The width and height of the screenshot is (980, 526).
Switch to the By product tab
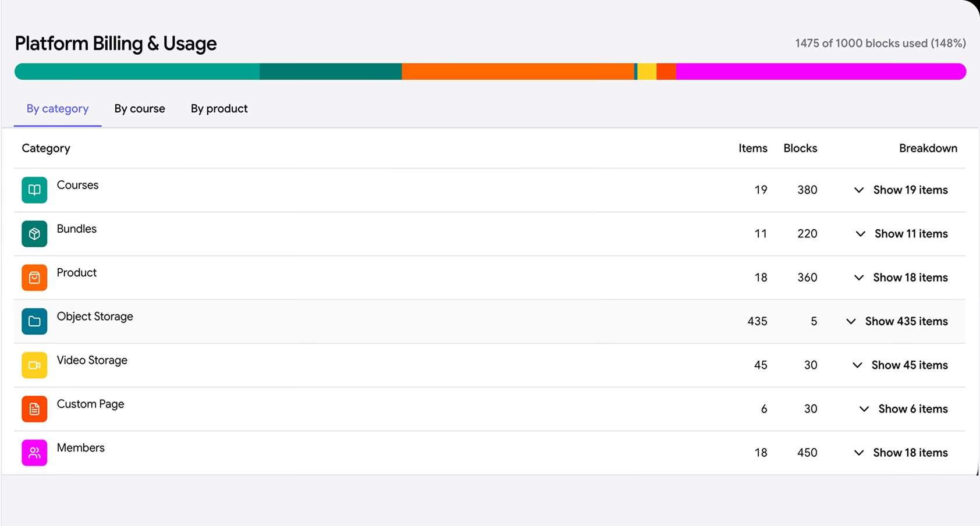[x=219, y=109]
